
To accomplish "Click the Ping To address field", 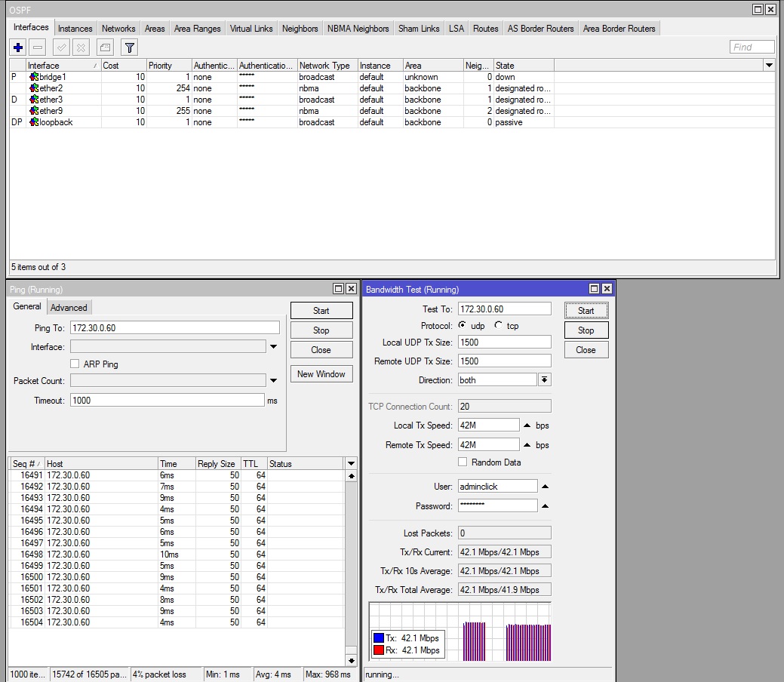I will pos(174,328).
